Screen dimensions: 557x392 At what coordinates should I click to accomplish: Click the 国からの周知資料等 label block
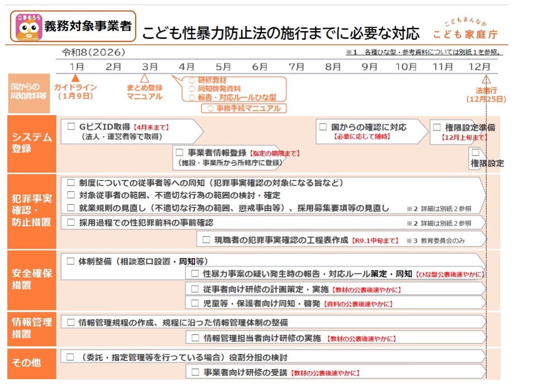[x=28, y=93]
